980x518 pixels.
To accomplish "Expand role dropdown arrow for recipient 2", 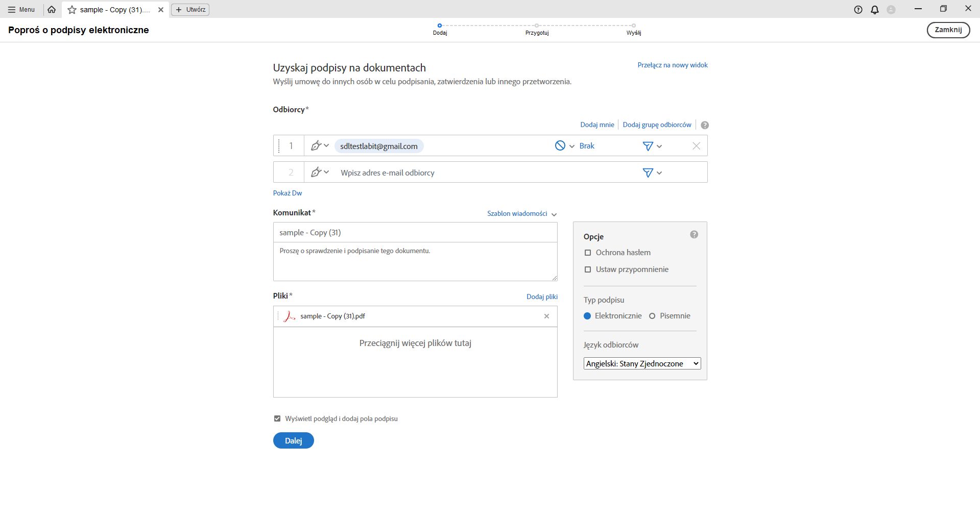I will [x=326, y=172].
